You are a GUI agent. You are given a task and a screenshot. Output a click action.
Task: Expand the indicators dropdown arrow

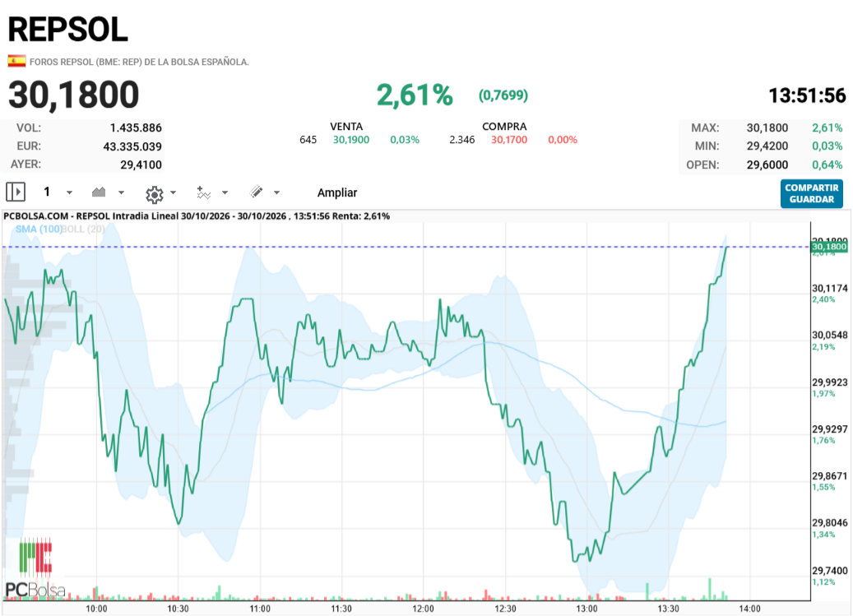(225, 192)
